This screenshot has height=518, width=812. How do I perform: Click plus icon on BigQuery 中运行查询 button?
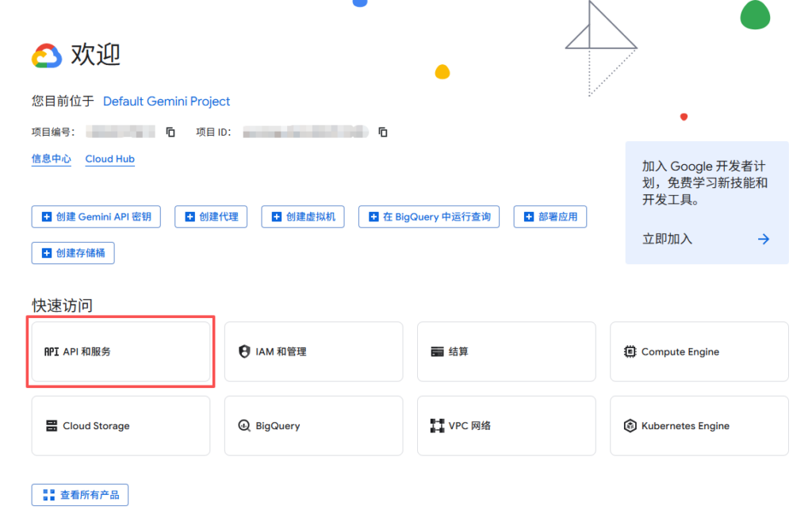pyautogui.click(x=373, y=217)
